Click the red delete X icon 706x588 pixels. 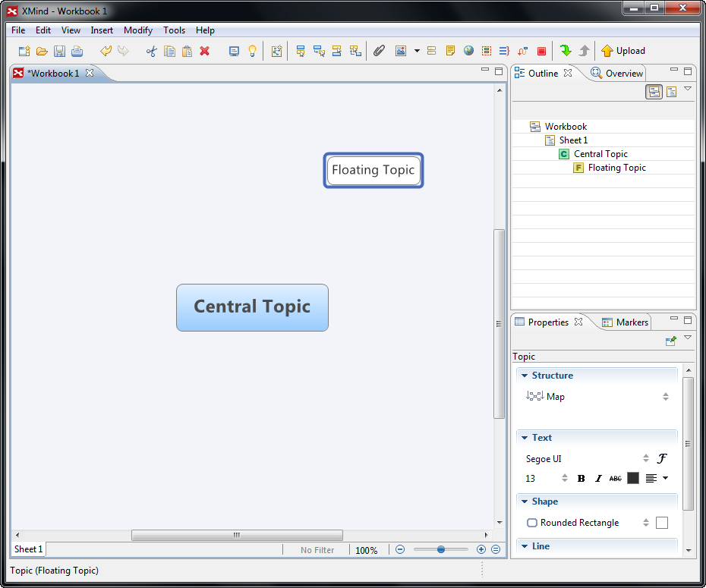205,51
